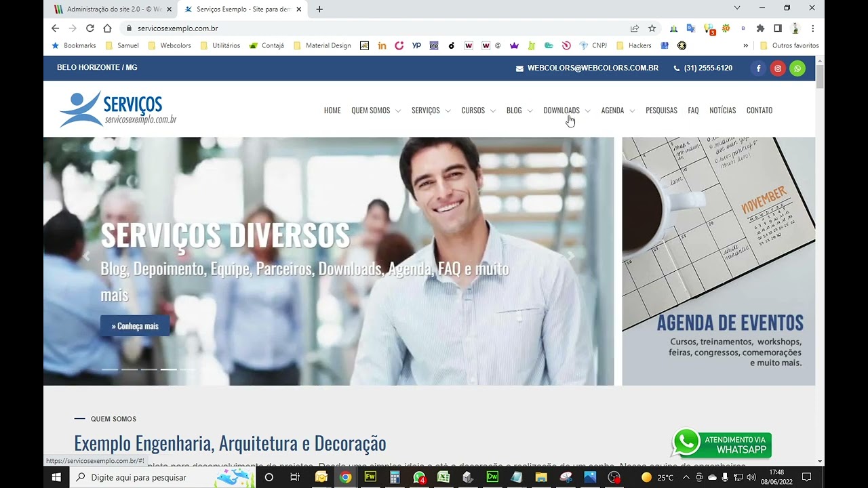Open the YP bookmark icon
The height and width of the screenshot is (488, 868).
416,45
